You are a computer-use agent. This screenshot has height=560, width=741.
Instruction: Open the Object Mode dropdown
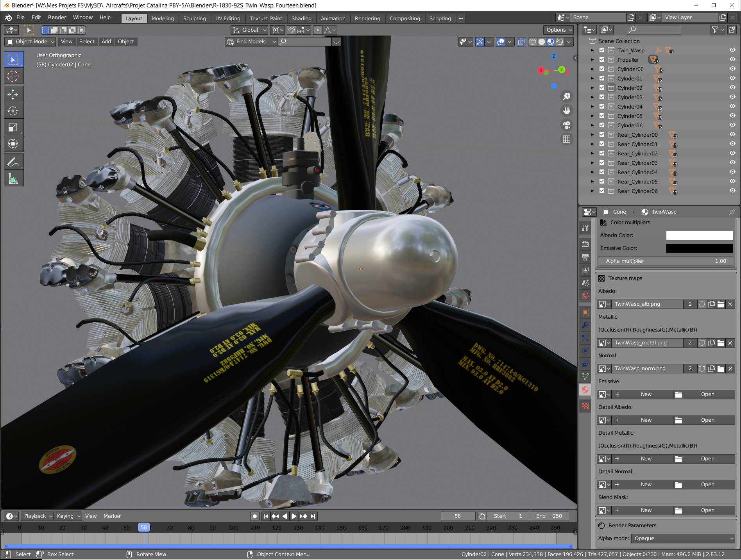(x=30, y=41)
